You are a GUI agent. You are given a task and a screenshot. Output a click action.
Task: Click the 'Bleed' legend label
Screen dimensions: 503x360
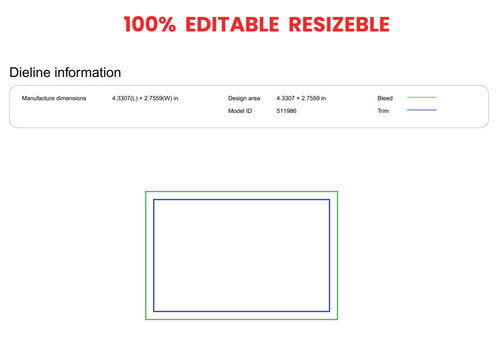point(385,98)
